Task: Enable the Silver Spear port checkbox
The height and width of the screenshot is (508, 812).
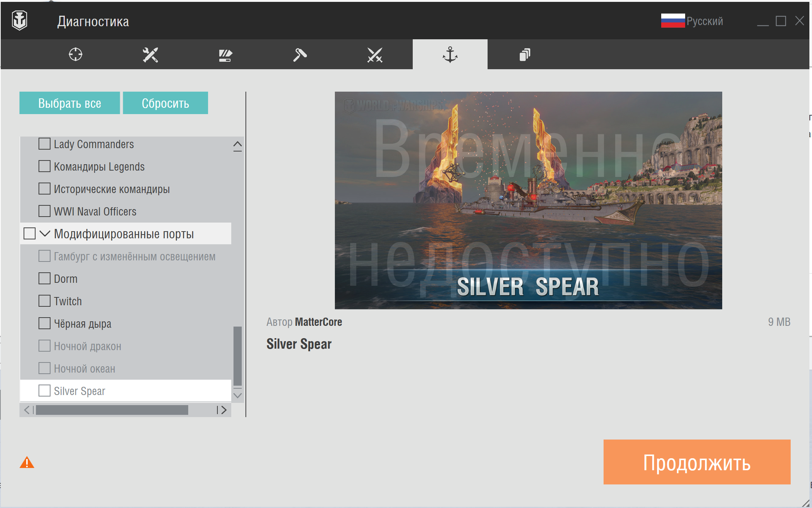Action: [46, 390]
